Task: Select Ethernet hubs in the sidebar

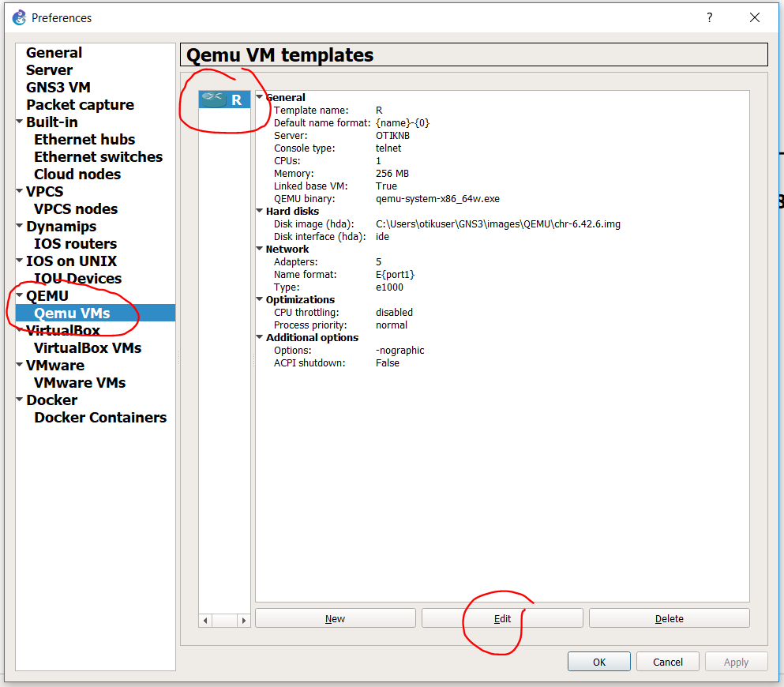Action: click(84, 140)
